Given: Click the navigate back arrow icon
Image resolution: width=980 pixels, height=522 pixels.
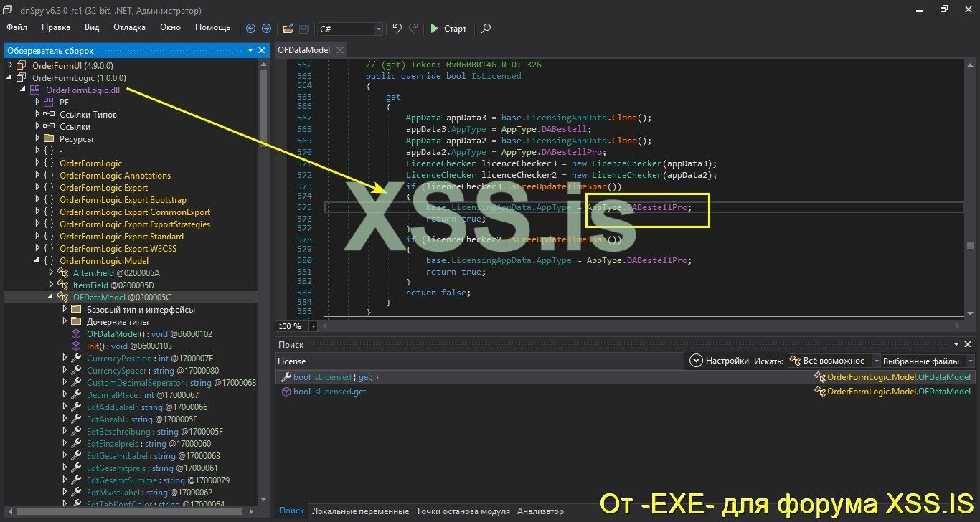Looking at the screenshot, I should tap(250, 29).
